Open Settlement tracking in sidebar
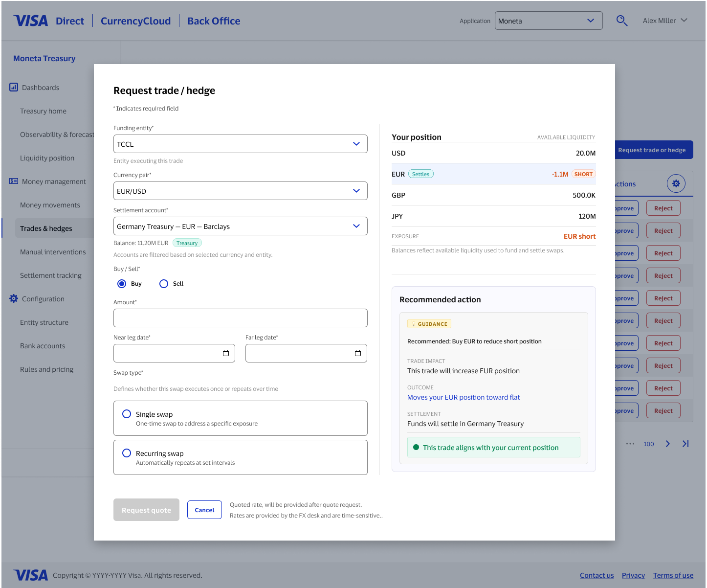707x588 pixels. point(51,275)
